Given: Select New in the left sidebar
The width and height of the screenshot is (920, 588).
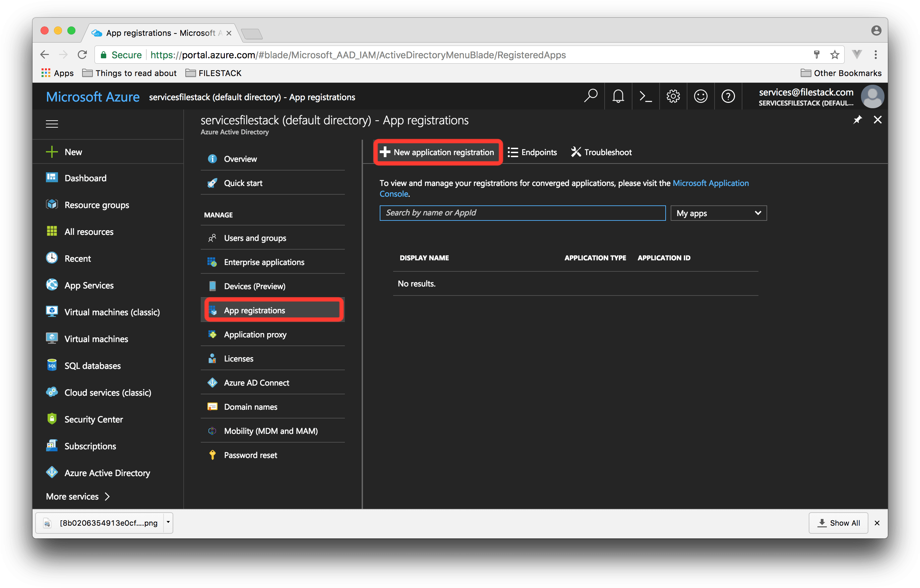Looking at the screenshot, I should tap(108, 152).
